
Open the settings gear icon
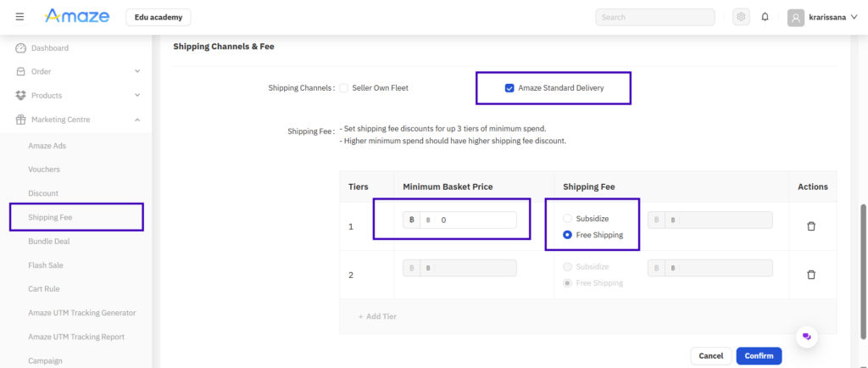[741, 17]
